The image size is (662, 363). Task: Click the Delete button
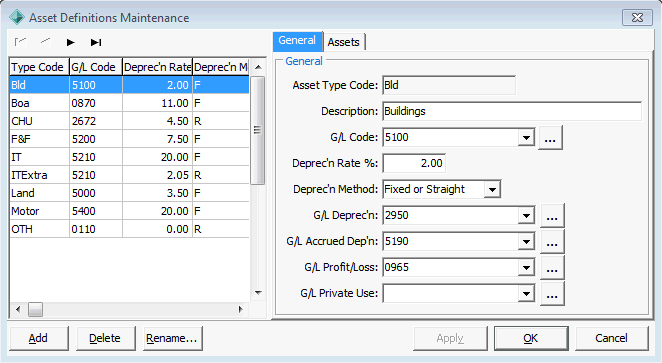pos(105,338)
